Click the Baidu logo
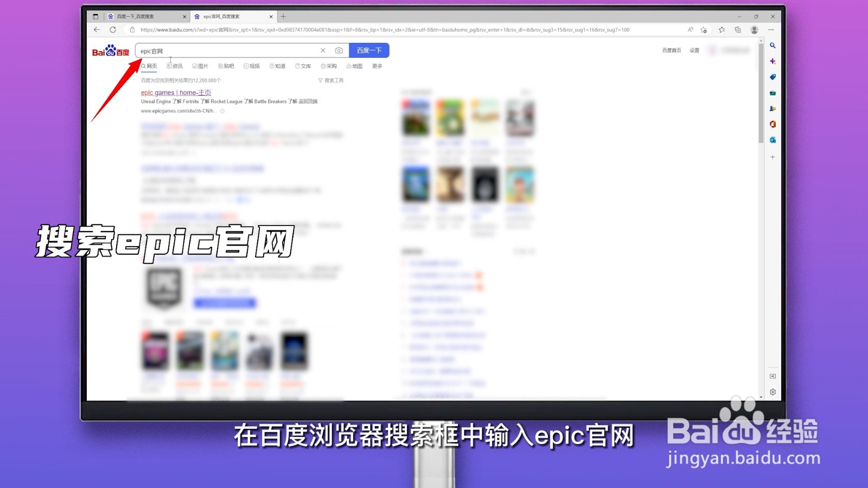868x488 pixels. coord(111,50)
